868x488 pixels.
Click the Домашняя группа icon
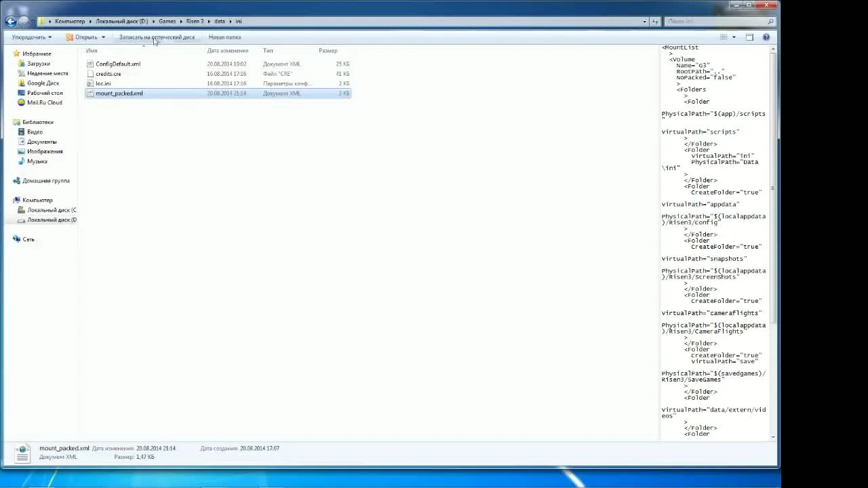17,181
